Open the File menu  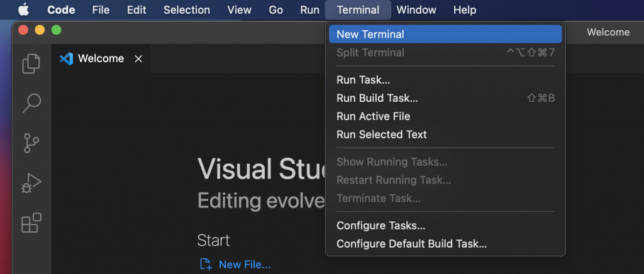pyautogui.click(x=101, y=10)
